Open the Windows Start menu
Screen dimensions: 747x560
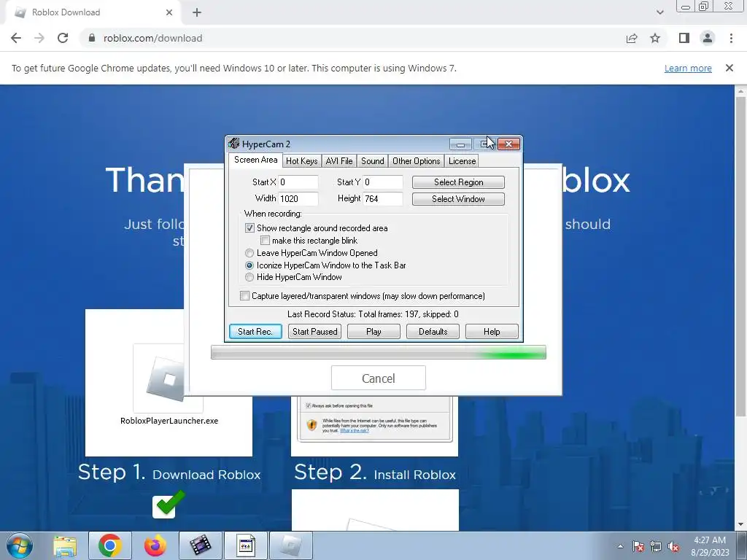pos(20,545)
